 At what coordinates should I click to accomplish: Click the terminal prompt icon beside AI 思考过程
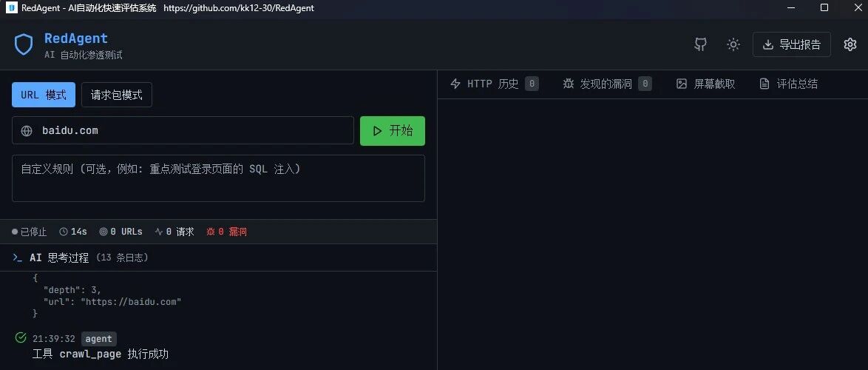[x=18, y=258]
